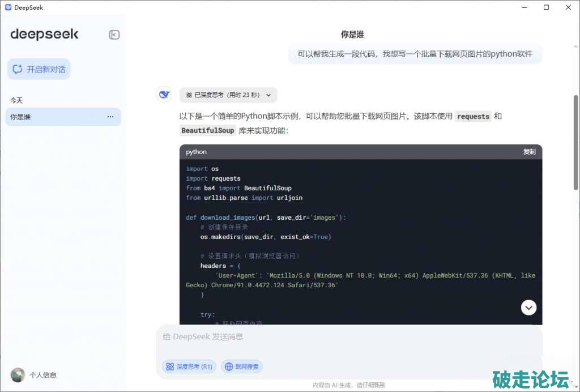The image size is (580, 392).
Task: Click the vertical scrollbar thumb
Action: (576, 142)
